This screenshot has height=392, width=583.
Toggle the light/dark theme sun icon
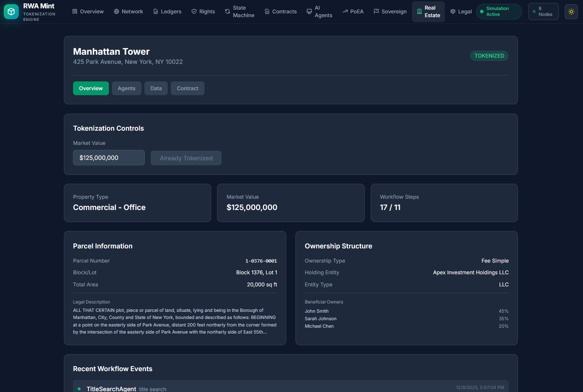571,12
